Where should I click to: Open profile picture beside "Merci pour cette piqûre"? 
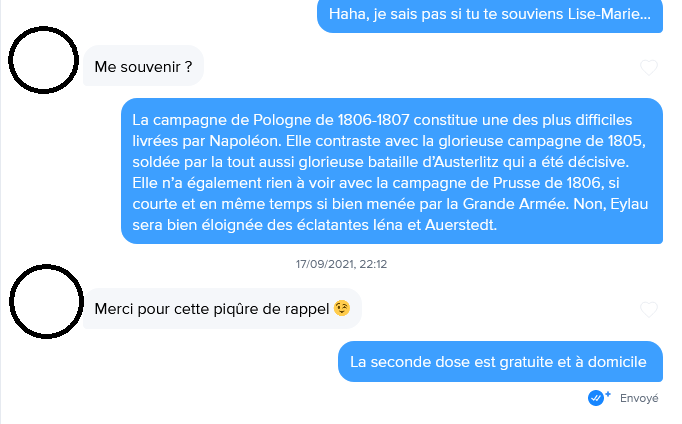tap(43, 302)
